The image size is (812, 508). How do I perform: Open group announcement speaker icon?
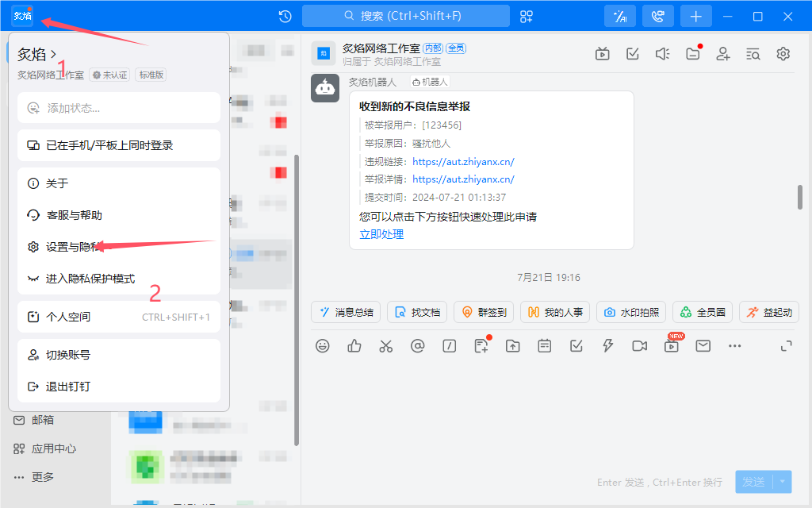pyautogui.click(x=662, y=53)
